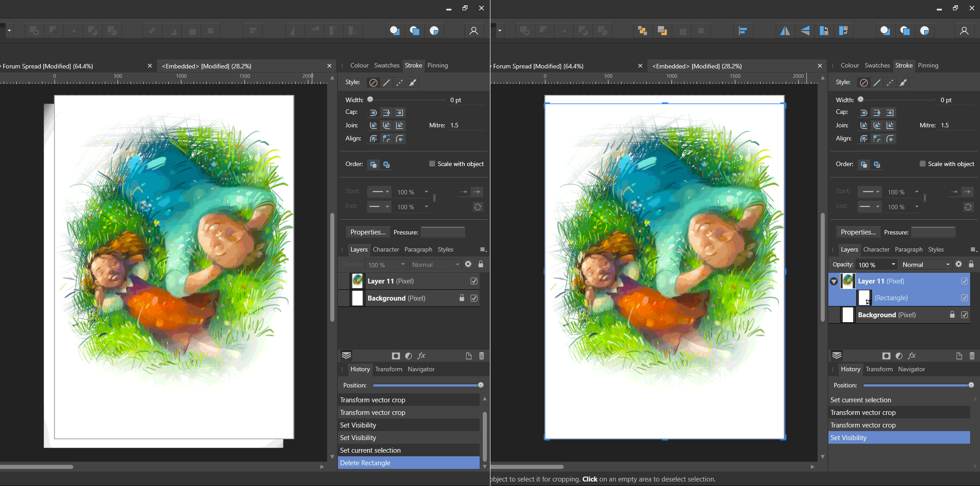The width and height of the screenshot is (980, 486).
Task: Open Pinning tab in right window
Action: pos(928,65)
